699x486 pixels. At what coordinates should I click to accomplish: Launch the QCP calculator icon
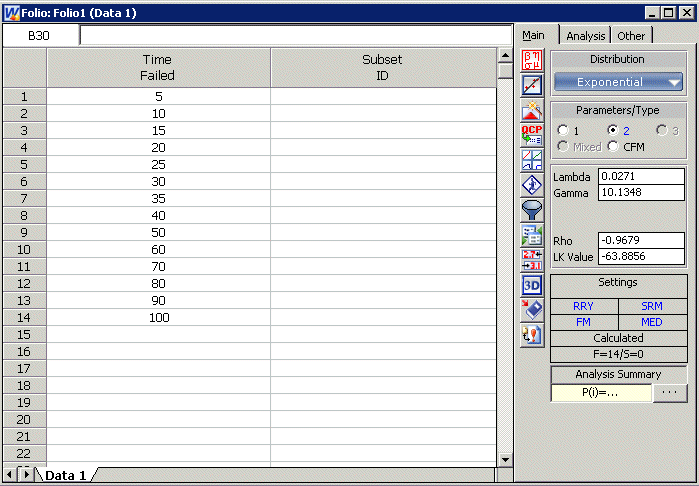pyautogui.click(x=532, y=135)
